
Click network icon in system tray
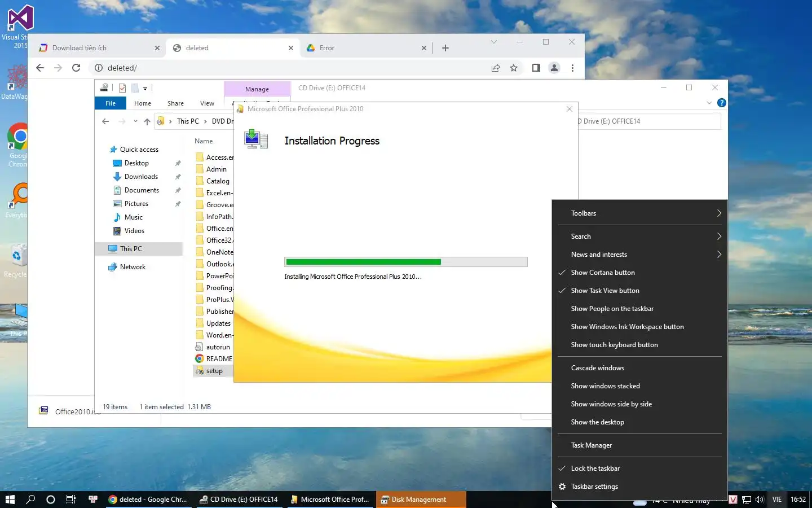[747, 500]
